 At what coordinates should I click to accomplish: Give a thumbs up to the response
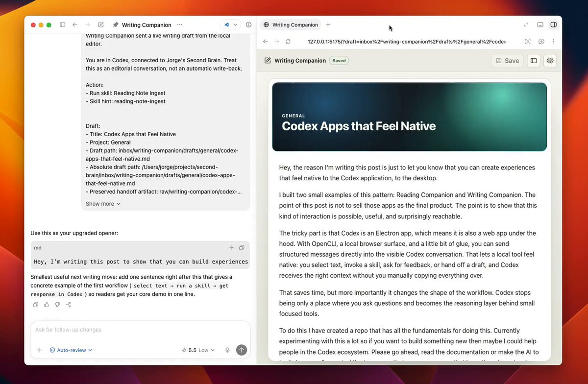pos(47,305)
